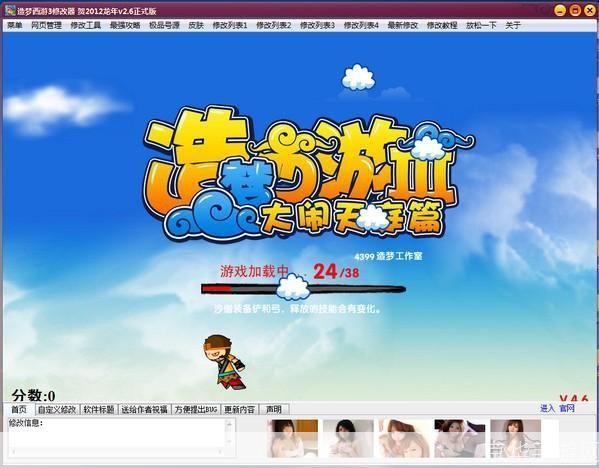Click the app icon in title bar
The height and width of the screenshot is (468, 599).
point(10,10)
